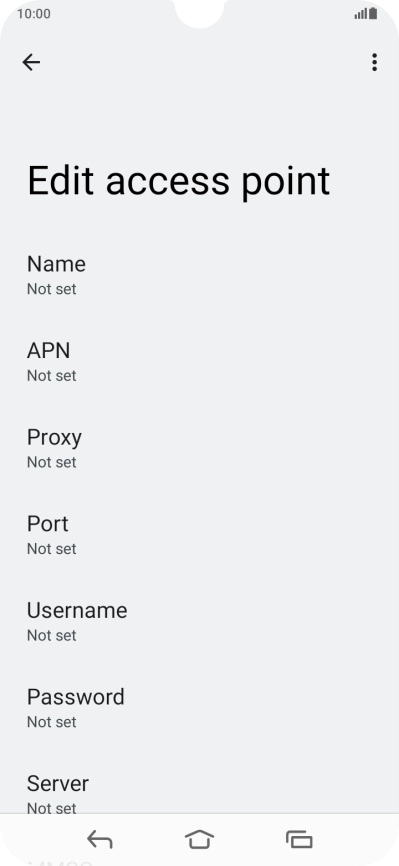The image size is (399, 866).
Task: Open the Proxy setting
Action: pyautogui.click(x=200, y=448)
